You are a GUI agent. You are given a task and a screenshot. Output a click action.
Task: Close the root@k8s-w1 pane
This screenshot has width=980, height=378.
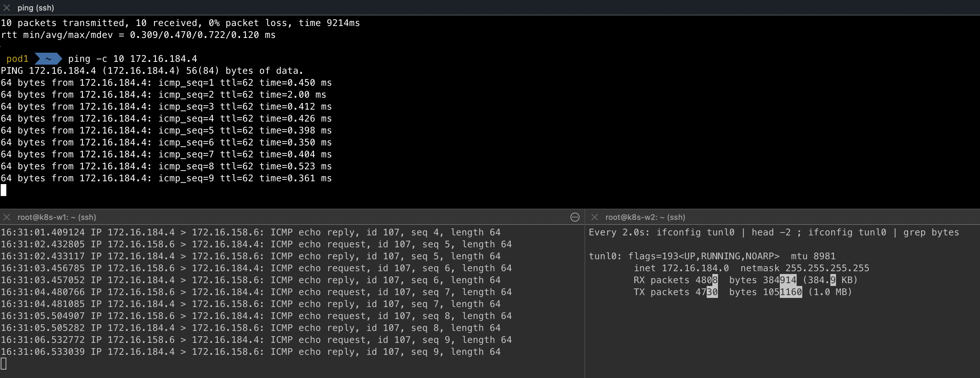coord(6,217)
